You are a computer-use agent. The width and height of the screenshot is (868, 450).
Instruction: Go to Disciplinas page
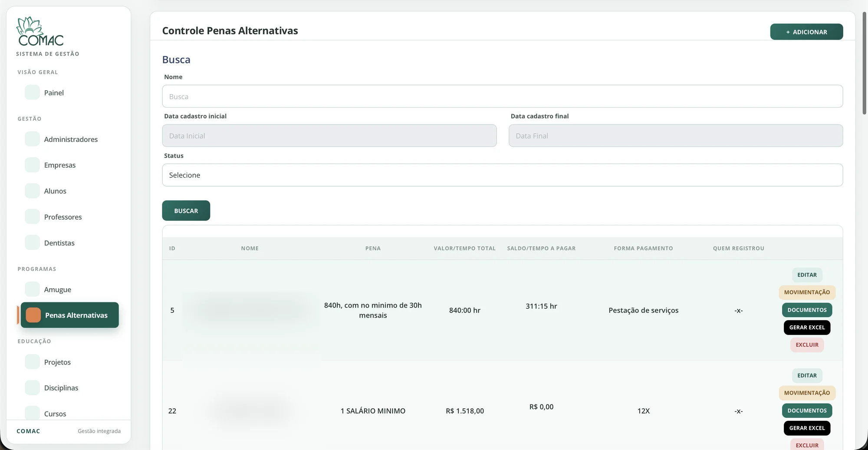pos(61,388)
